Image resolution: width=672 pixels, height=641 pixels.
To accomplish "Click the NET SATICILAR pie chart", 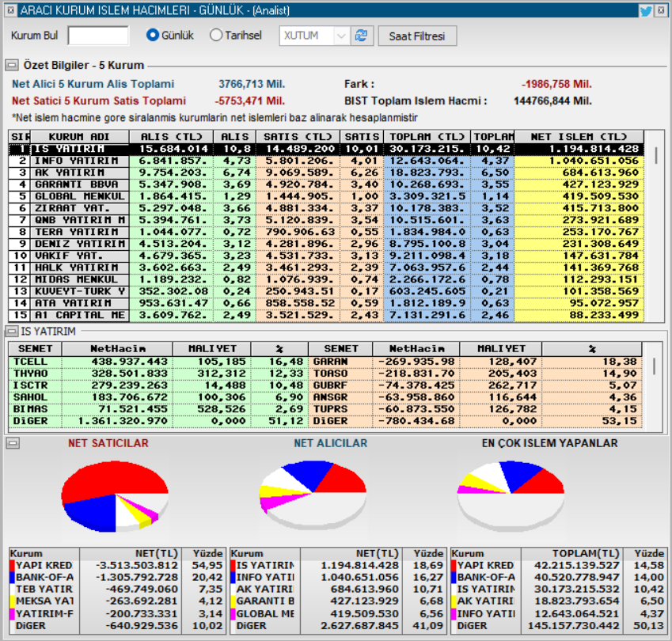I will pos(116,496).
